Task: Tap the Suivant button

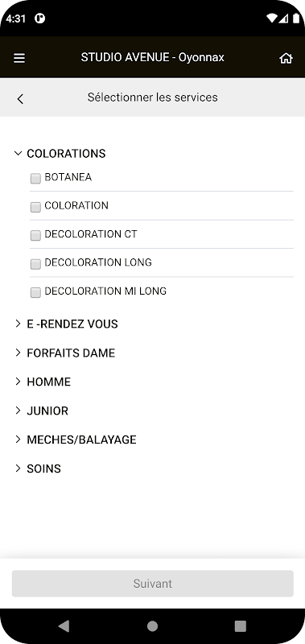Action: click(x=152, y=583)
